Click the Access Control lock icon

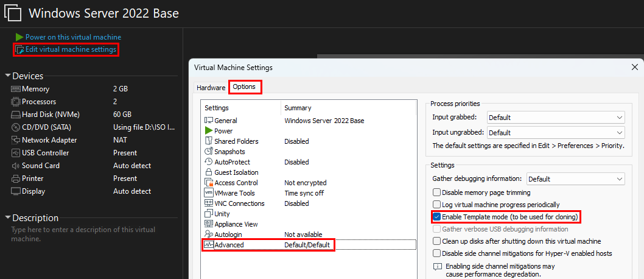point(209,183)
